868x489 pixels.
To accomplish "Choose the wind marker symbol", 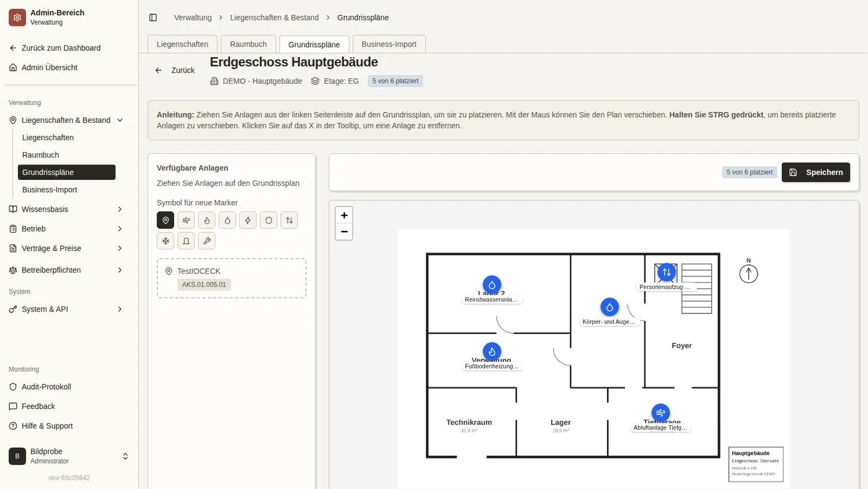I will [186, 220].
